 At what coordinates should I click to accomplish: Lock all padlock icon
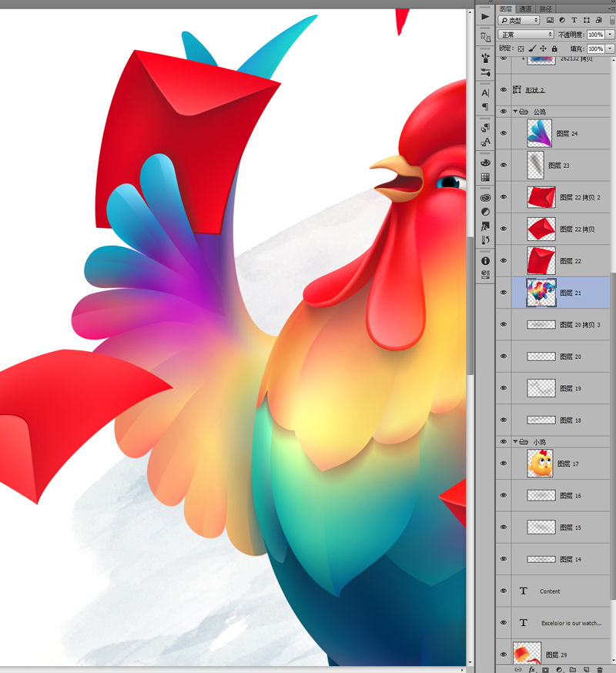(x=554, y=49)
